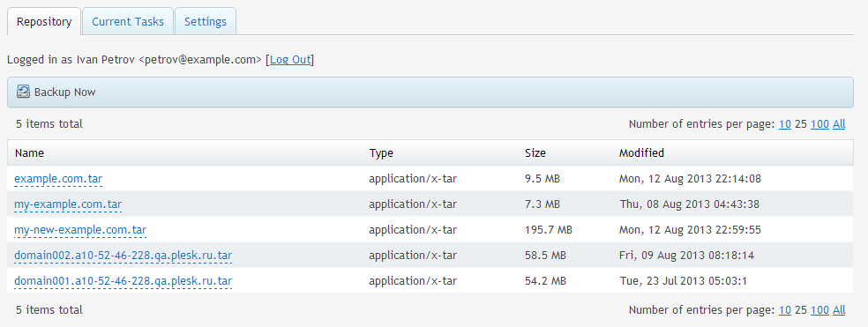
Task: Select the 7.3 MB size cell
Action: (542, 204)
